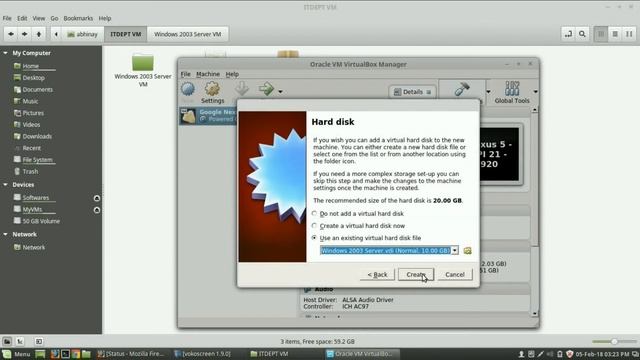Open Downloads in the sidebar
640x360 pixels.
[x=37, y=136]
